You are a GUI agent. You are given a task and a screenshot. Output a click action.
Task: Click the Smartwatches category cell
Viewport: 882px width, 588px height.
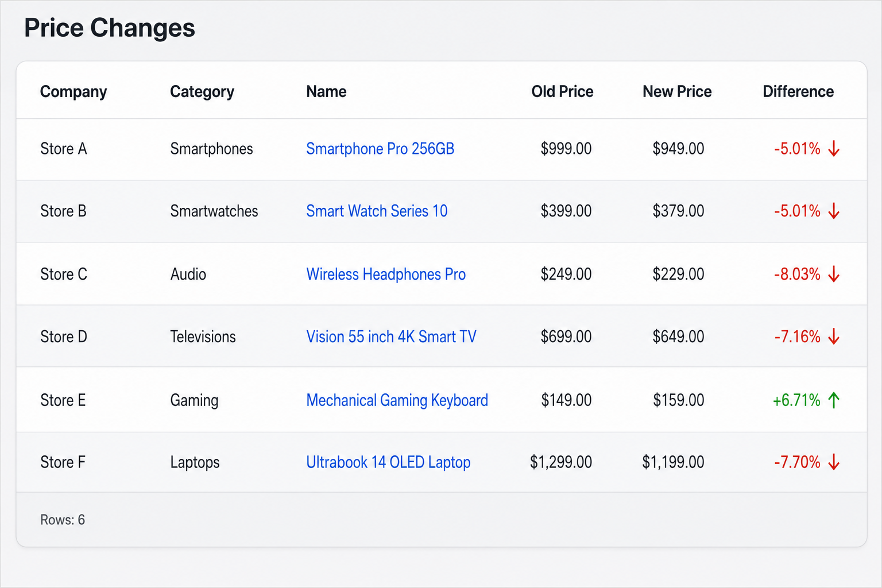(214, 211)
